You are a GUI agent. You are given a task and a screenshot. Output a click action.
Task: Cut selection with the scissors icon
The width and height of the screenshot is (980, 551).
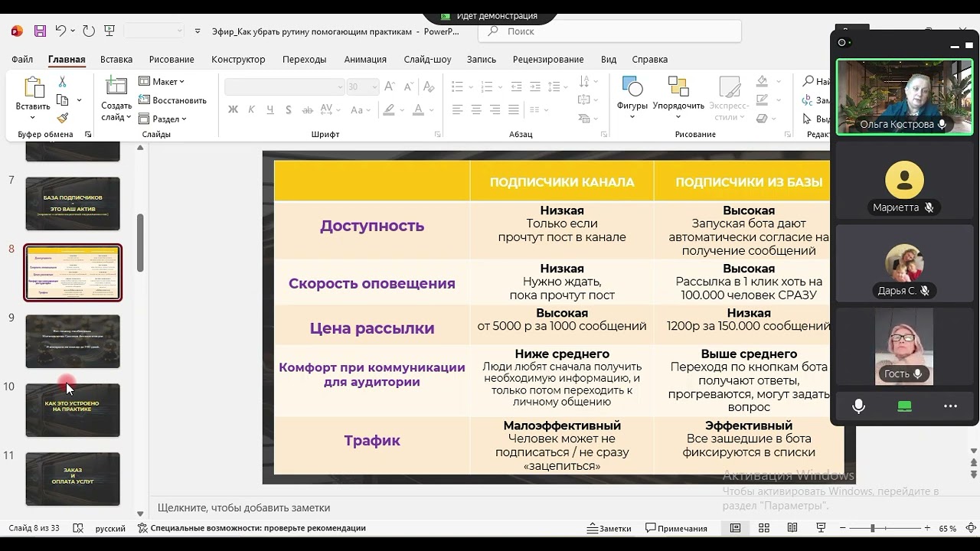[x=62, y=81]
